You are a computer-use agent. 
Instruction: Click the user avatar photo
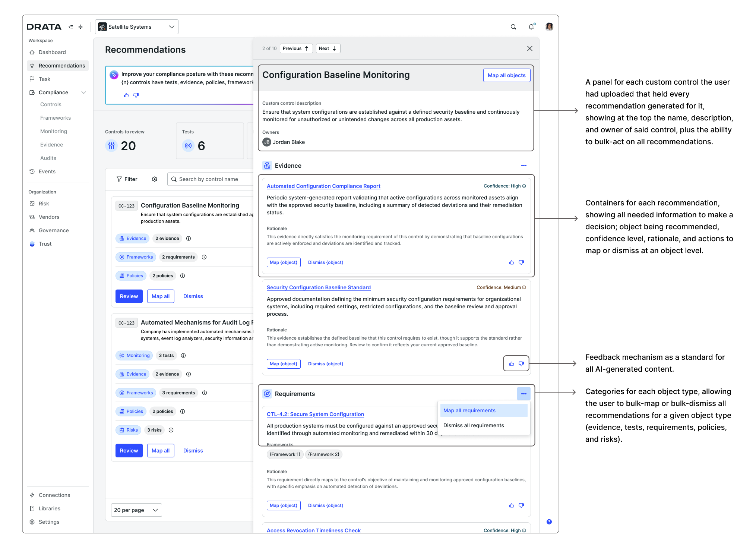549,27
